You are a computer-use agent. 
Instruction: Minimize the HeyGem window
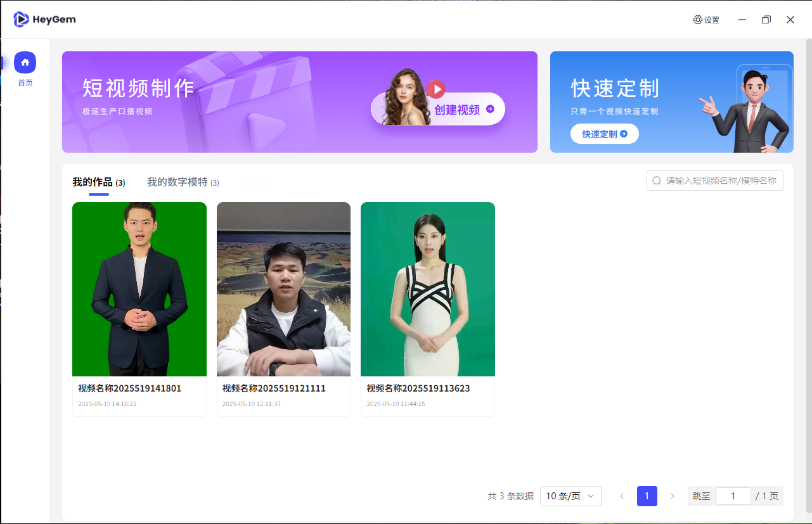tap(742, 20)
